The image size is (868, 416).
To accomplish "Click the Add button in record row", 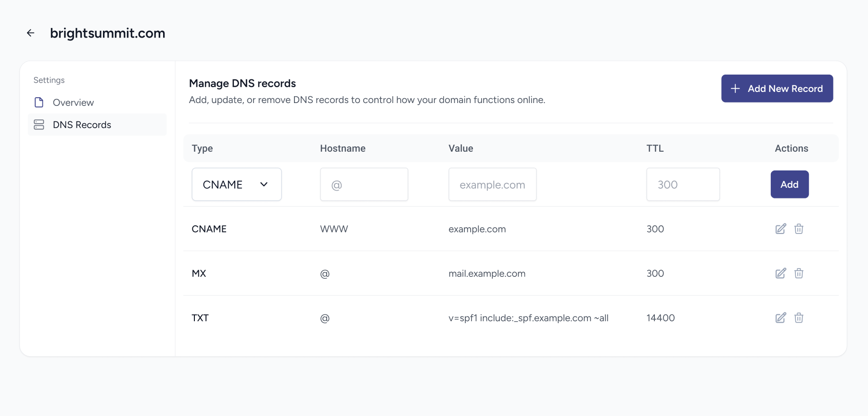I will point(789,184).
